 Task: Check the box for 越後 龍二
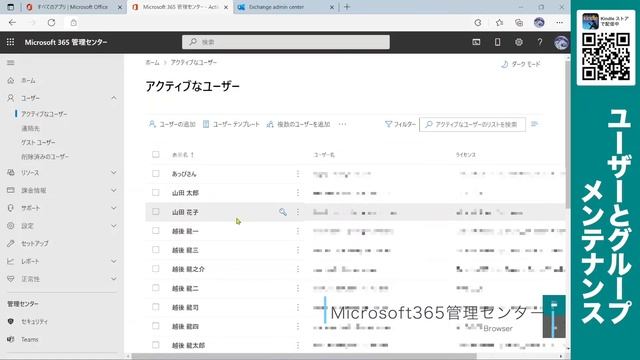tap(156, 288)
